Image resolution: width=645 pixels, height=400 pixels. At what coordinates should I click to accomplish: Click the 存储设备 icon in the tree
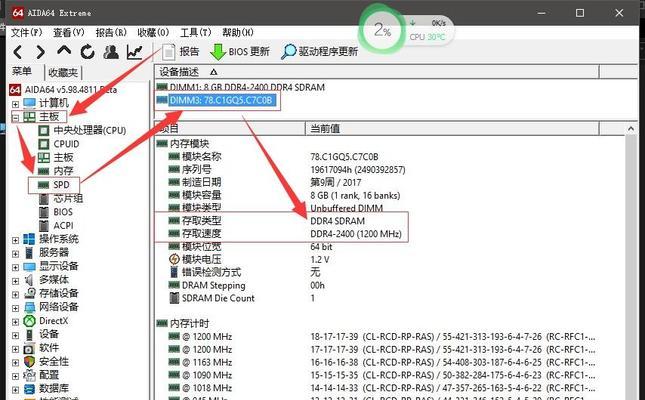point(30,293)
